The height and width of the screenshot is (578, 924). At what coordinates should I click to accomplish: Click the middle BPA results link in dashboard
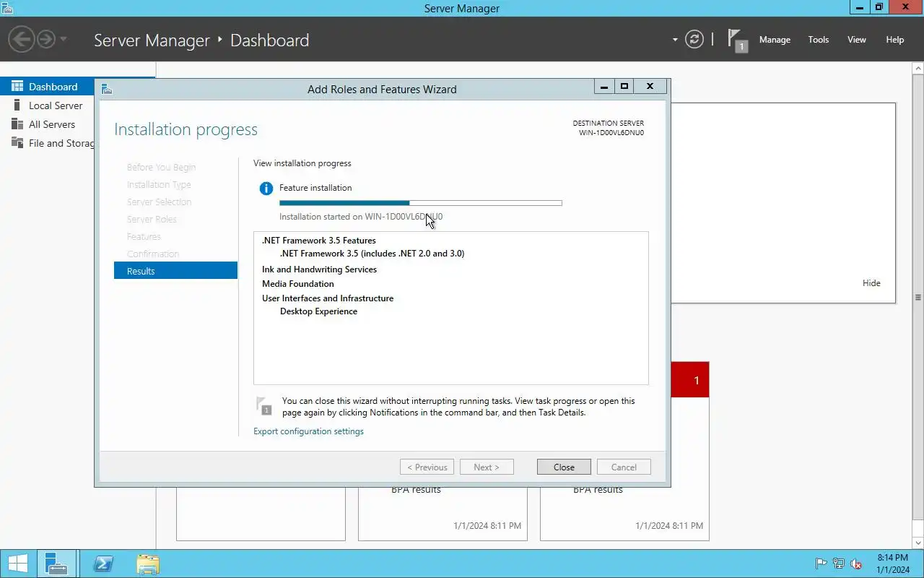click(x=416, y=490)
